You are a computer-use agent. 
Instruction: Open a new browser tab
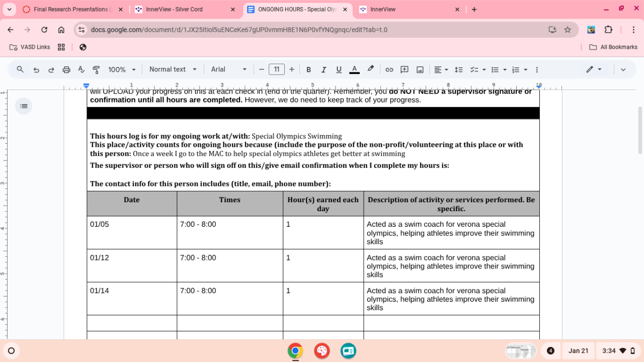[x=474, y=10]
